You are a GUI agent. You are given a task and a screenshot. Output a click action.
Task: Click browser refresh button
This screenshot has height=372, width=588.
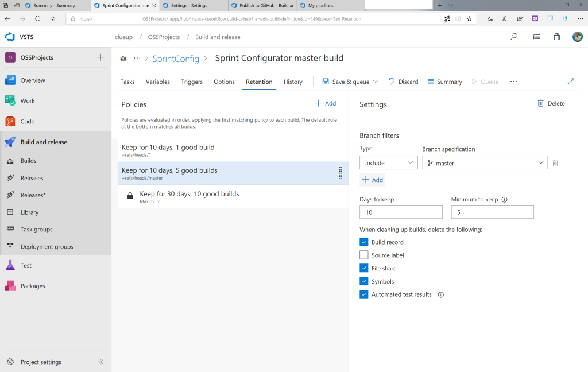(37, 19)
